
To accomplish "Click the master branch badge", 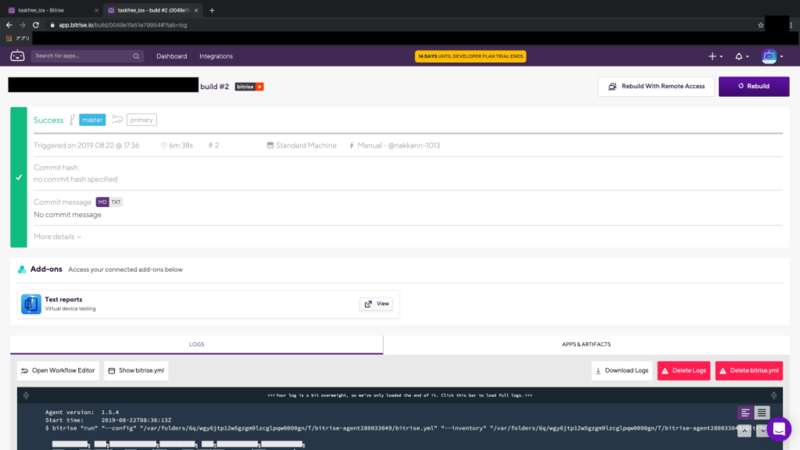I will coord(92,120).
